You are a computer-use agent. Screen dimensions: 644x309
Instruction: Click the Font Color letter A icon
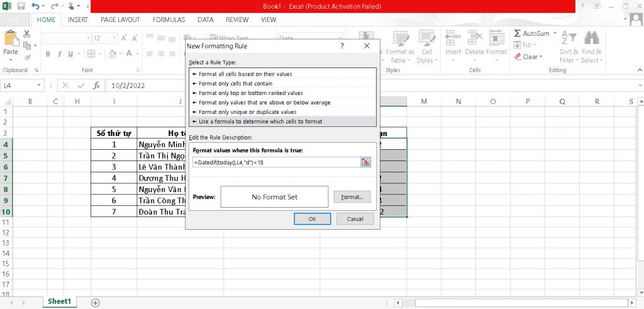(129, 54)
